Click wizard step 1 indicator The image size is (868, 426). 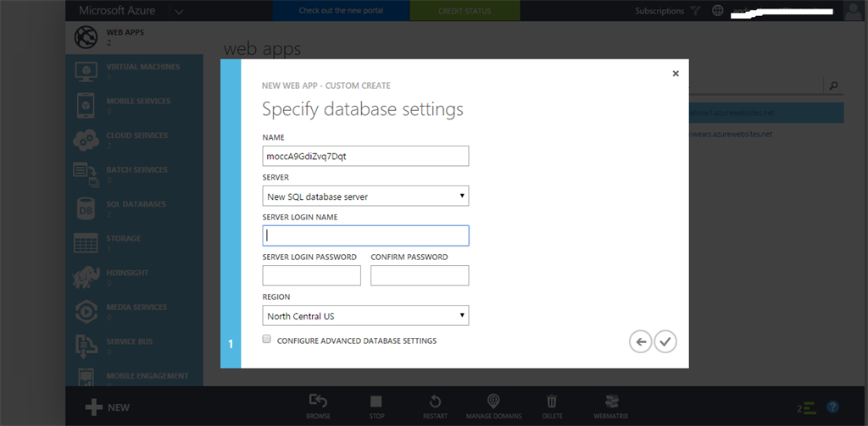tap(231, 344)
